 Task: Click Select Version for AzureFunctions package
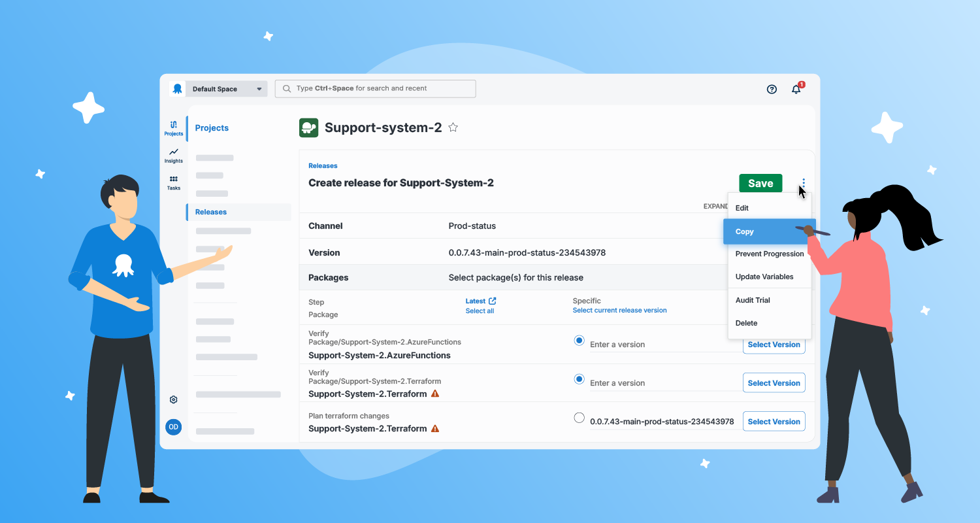[x=774, y=345]
